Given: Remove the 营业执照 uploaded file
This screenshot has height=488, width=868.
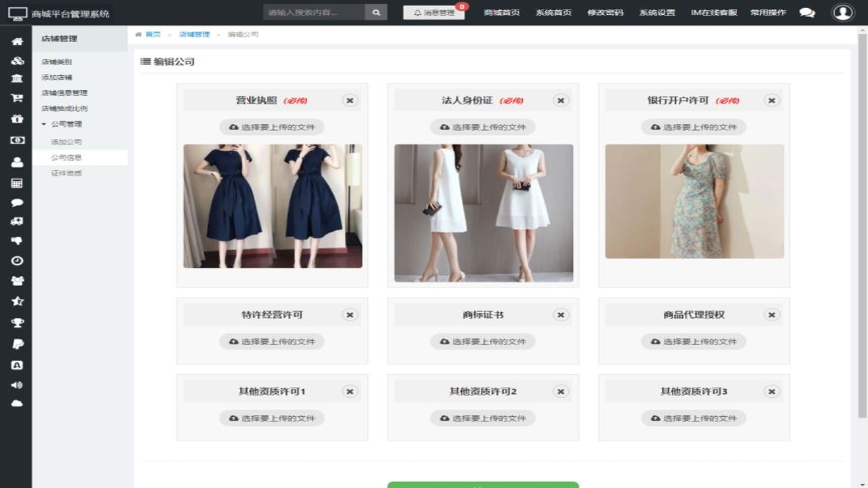Looking at the screenshot, I should tap(350, 100).
